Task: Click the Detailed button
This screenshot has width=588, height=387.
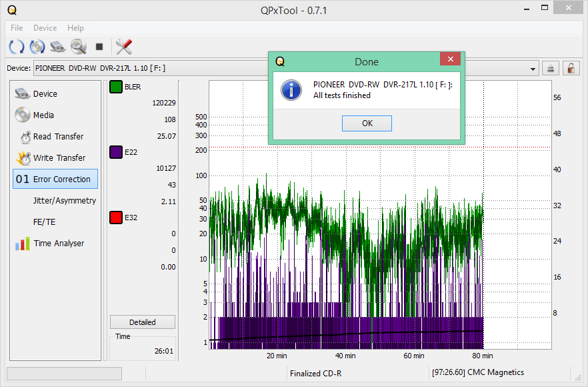Action: click(x=143, y=322)
